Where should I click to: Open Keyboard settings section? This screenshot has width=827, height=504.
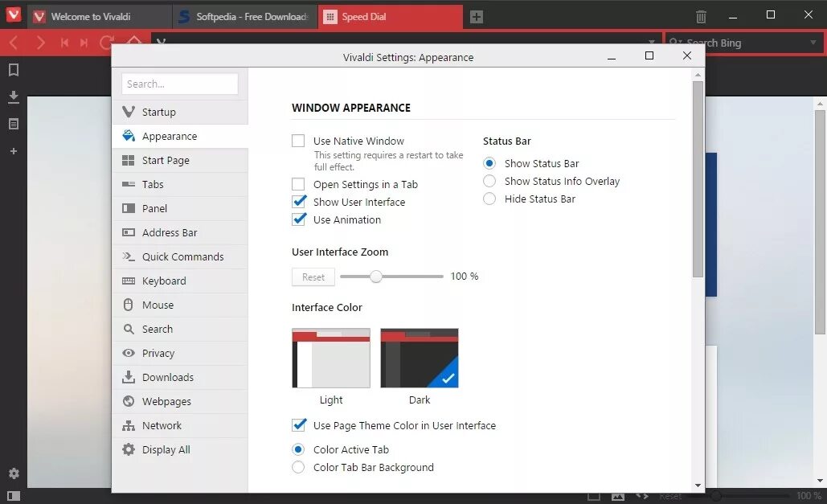coord(180,281)
